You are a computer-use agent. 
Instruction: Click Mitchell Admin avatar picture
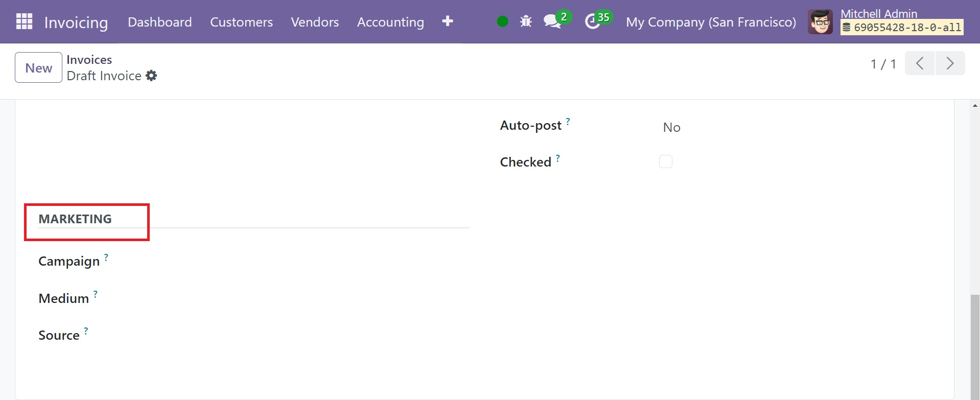tap(820, 22)
